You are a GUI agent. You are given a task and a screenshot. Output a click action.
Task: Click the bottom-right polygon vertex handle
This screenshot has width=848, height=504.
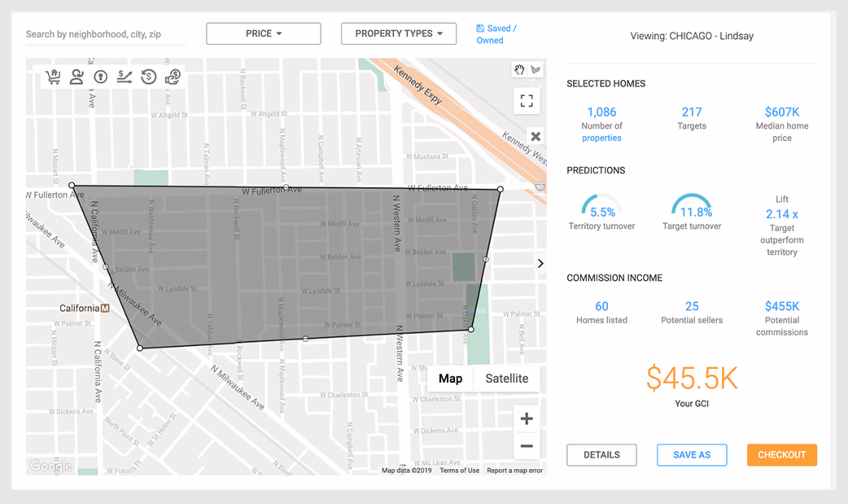471,330
